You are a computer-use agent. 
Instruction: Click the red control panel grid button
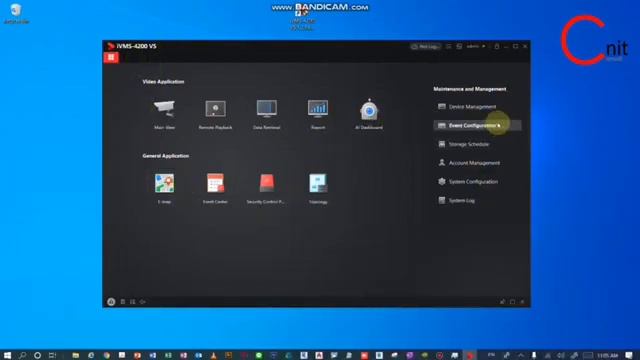tap(111, 58)
